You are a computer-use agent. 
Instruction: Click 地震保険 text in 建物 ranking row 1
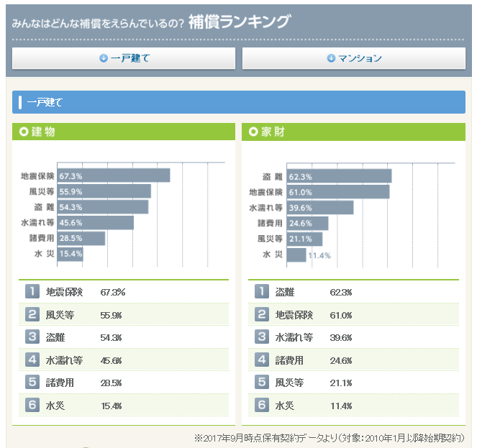[x=64, y=292]
